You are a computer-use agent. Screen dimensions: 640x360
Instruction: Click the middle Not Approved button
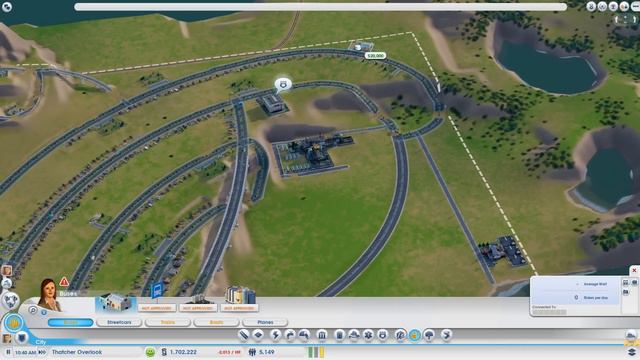(x=198, y=308)
